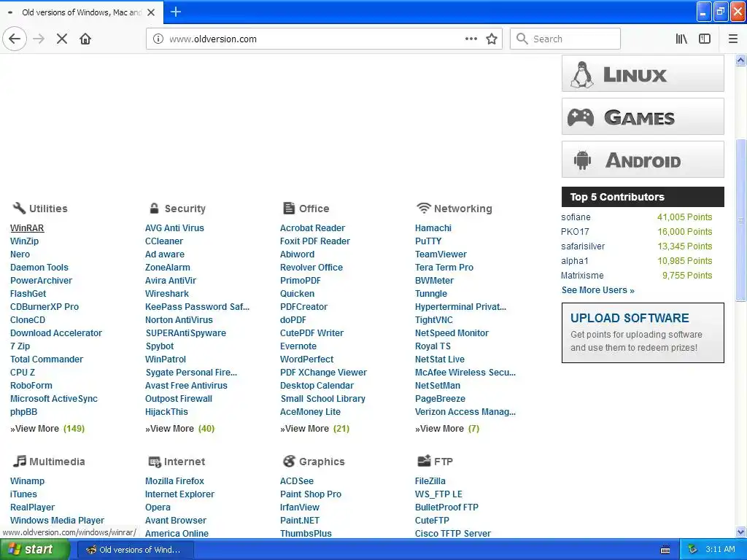
Task: View More Utilities (149)
Action: click(x=47, y=429)
